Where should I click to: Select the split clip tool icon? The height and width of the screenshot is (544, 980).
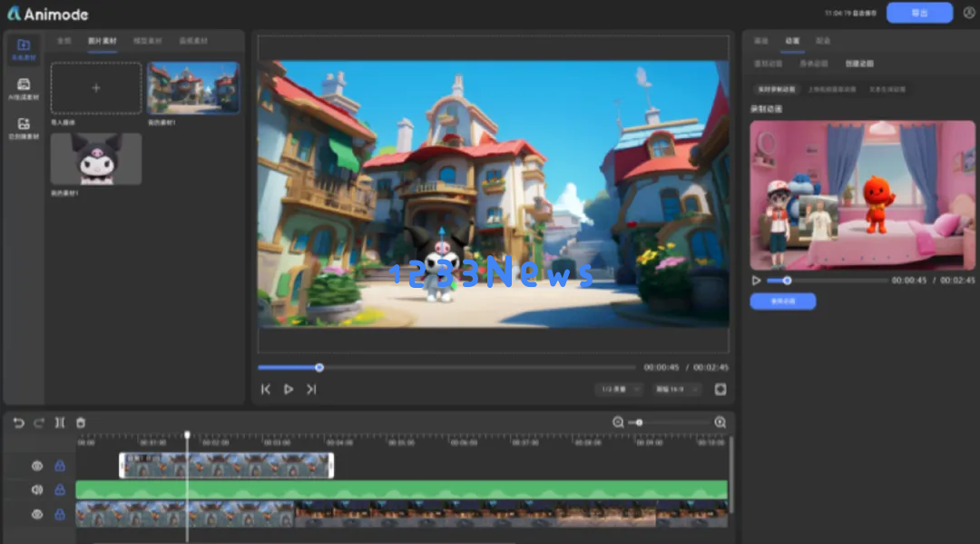59,422
